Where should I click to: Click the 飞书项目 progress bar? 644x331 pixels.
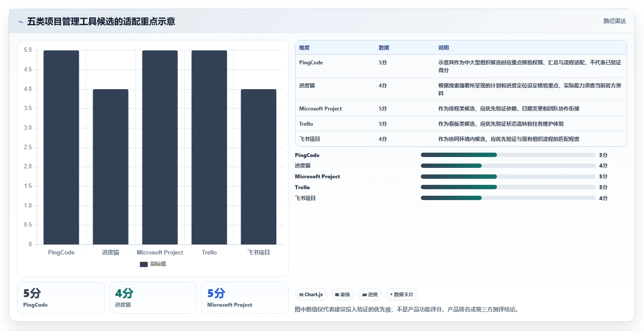508,198
